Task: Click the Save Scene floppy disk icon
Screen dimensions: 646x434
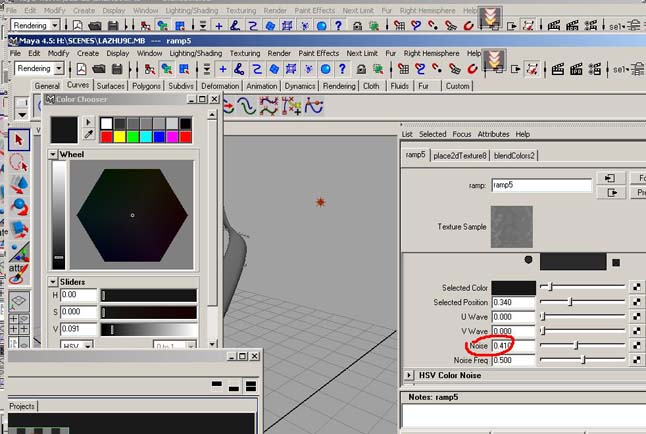Action: (117, 69)
